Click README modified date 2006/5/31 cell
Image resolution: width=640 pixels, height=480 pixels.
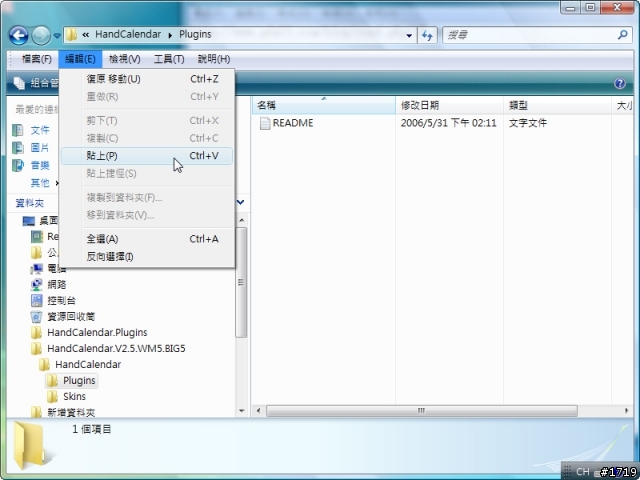pyautogui.click(x=449, y=123)
